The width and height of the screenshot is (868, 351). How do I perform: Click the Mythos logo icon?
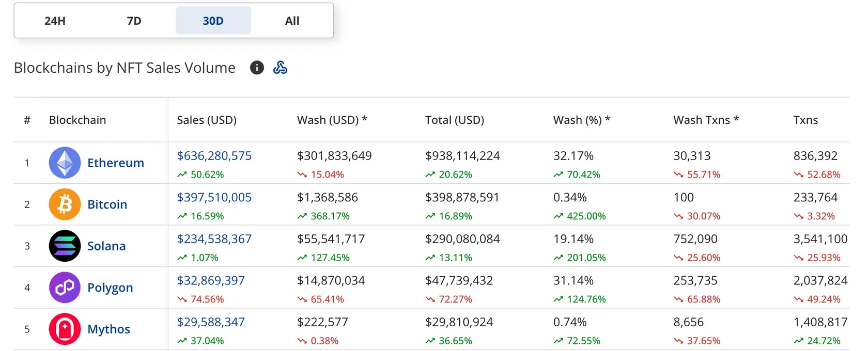(65, 329)
